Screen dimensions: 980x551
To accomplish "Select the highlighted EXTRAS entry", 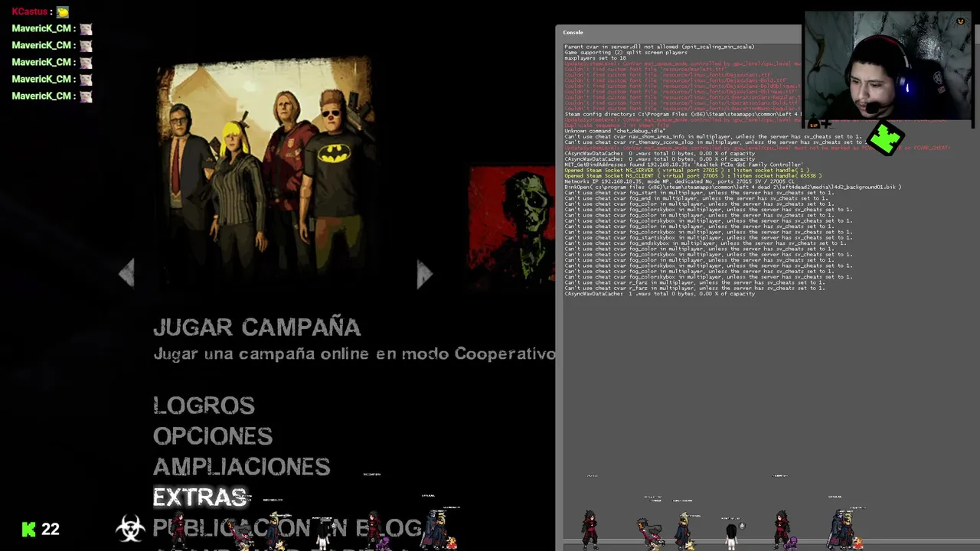I will pos(200,497).
